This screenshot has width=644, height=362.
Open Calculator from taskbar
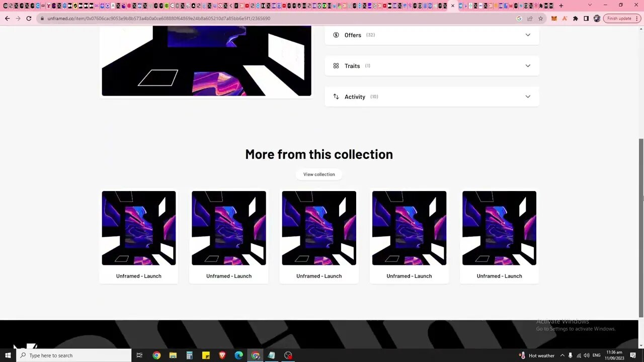click(189, 355)
